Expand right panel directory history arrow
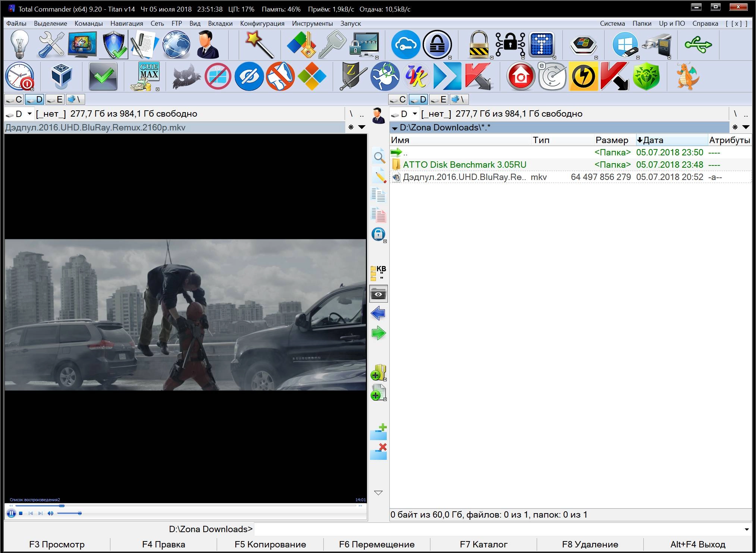 point(746,127)
